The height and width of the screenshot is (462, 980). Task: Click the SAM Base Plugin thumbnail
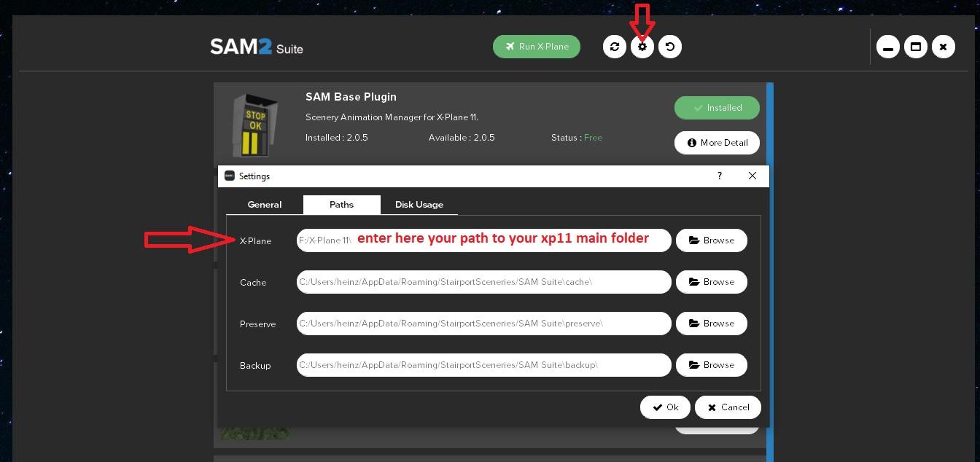(254, 125)
